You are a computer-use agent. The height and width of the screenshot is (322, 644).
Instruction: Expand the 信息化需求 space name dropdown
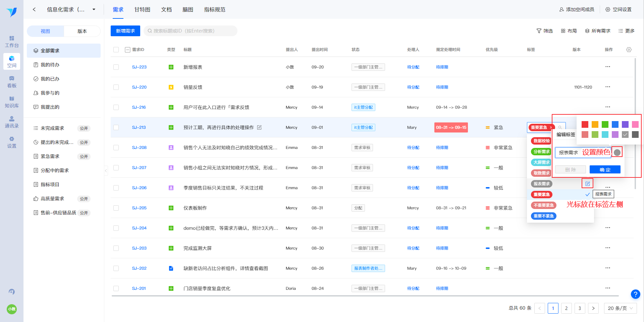(x=94, y=9)
